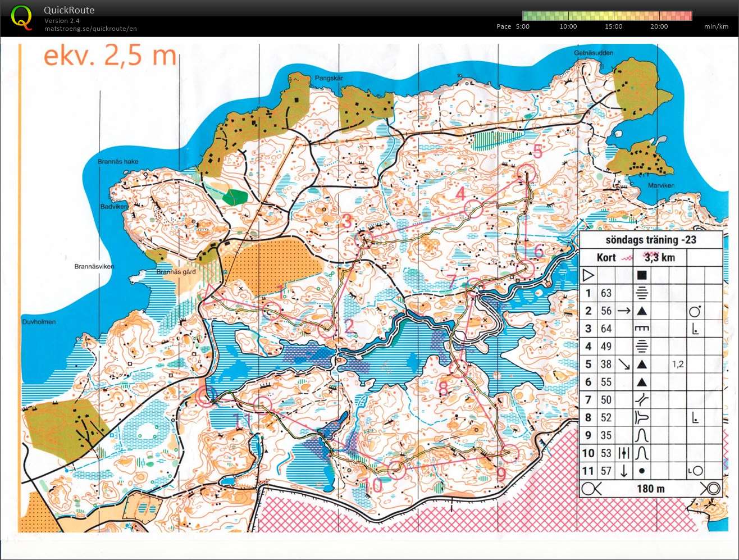739x560 pixels.
Task: Click the 'ekv. 2,5 m' contour interval text
Action: pyautogui.click(x=110, y=56)
